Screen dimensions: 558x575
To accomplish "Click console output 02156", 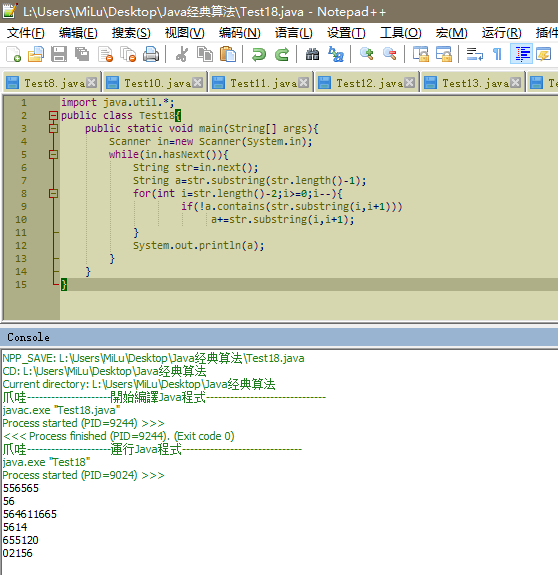I will (x=18, y=553).
